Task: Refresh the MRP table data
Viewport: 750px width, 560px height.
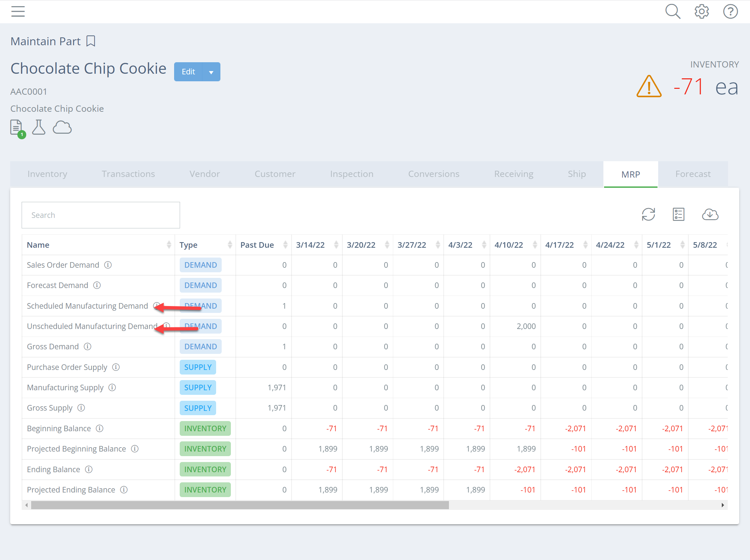Action: pyautogui.click(x=648, y=214)
